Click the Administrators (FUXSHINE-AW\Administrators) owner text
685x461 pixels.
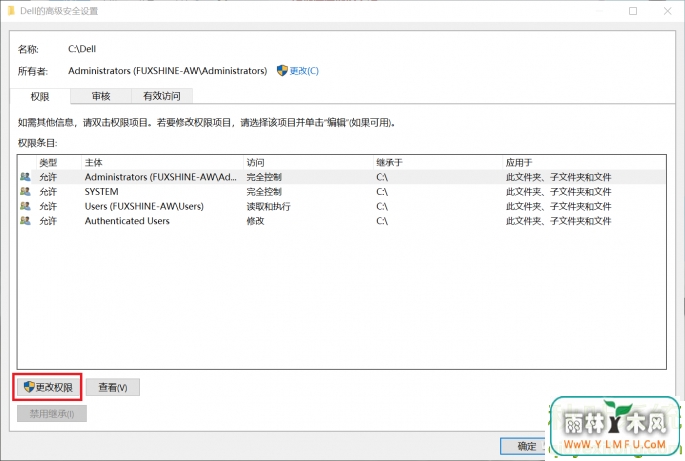coord(168,71)
